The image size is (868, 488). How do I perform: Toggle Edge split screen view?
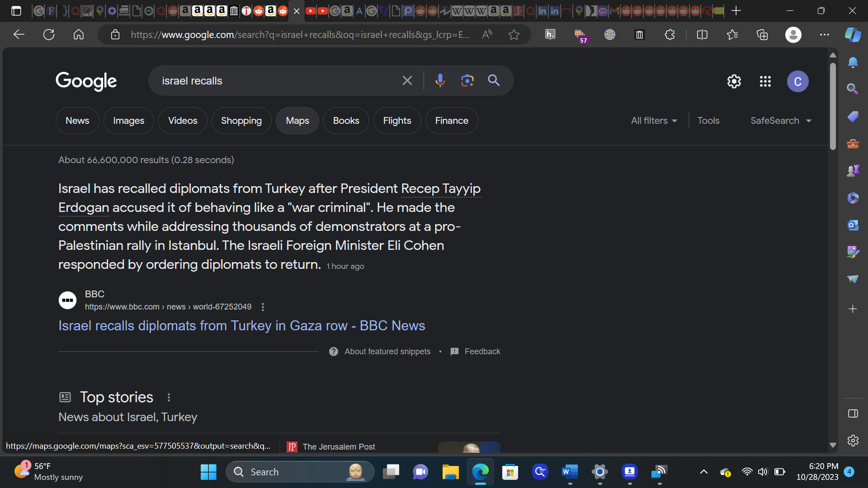702,35
